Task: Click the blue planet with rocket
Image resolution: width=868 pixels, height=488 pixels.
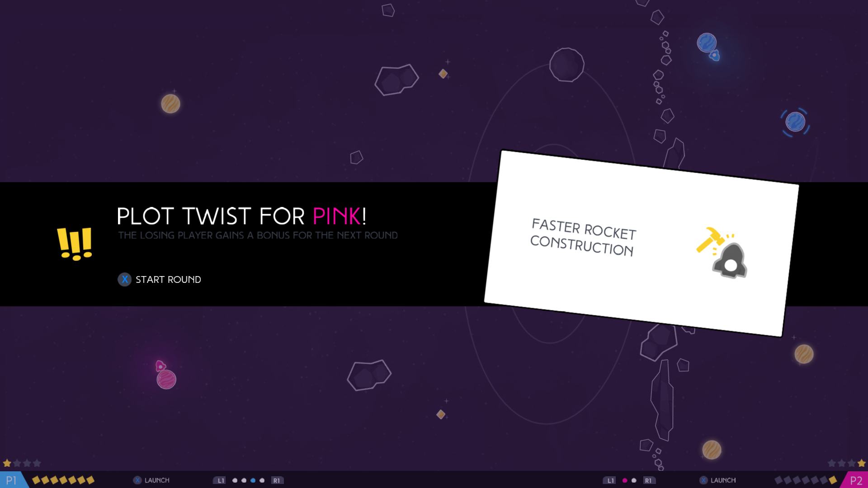Action: [707, 43]
